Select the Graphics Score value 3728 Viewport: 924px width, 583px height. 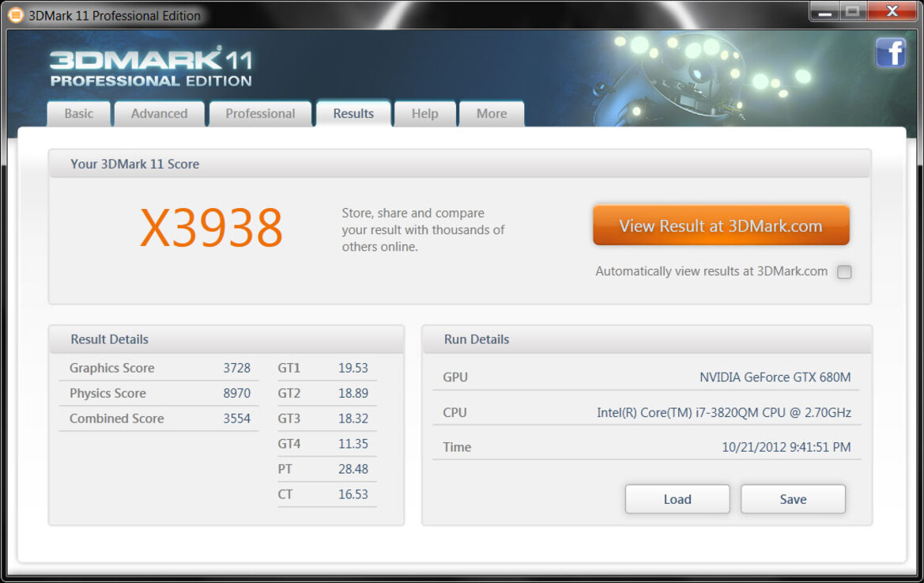point(237,368)
